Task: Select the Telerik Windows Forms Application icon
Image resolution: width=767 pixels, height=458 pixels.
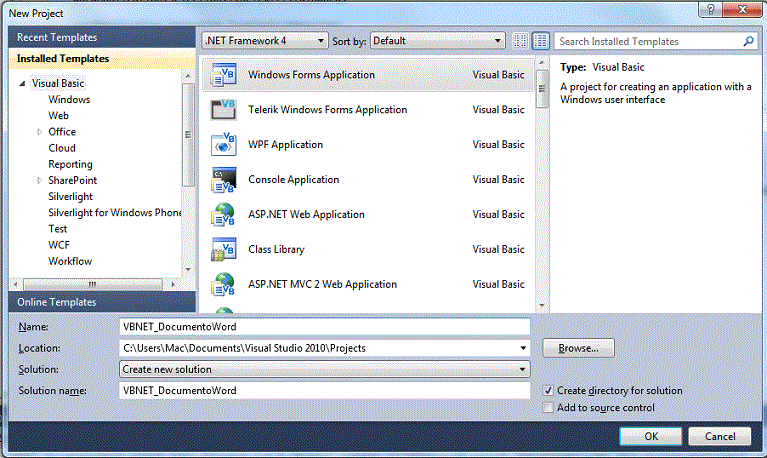Action: (222, 110)
